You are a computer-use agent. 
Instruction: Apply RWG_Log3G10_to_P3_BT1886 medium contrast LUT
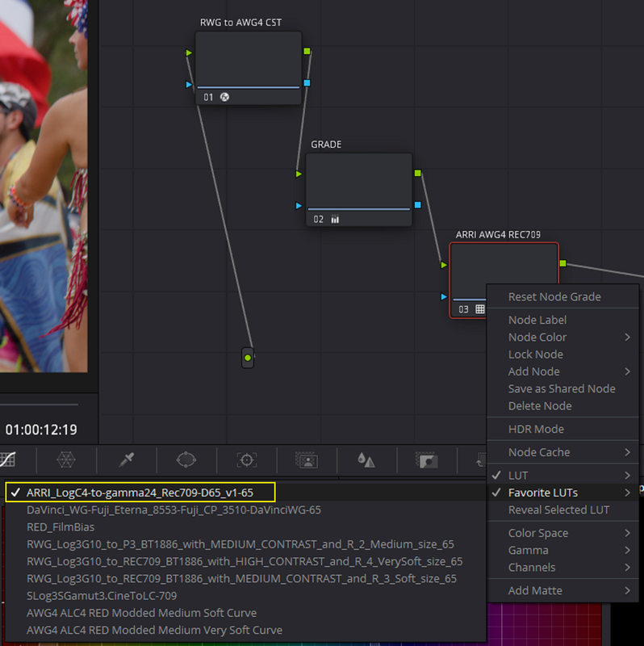coord(245,544)
